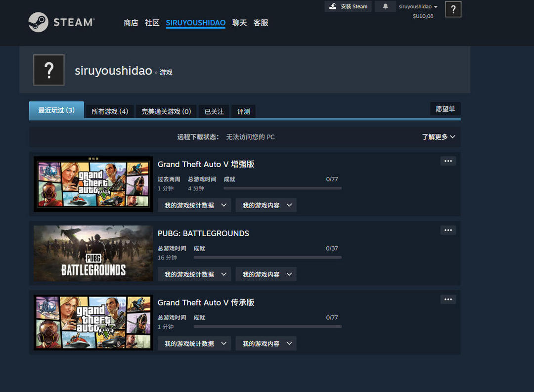Click the 安装 Steam download button

coord(348,6)
